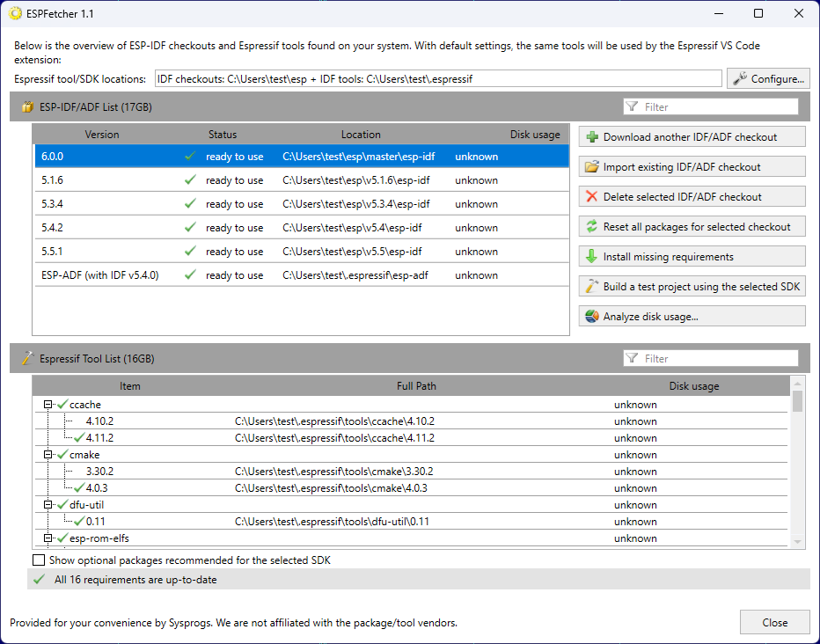Click the Analyze disk usage globe icon
Image resolution: width=820 pixels, height=644 pixels.
pyautogui.click(x=592, y=315)
